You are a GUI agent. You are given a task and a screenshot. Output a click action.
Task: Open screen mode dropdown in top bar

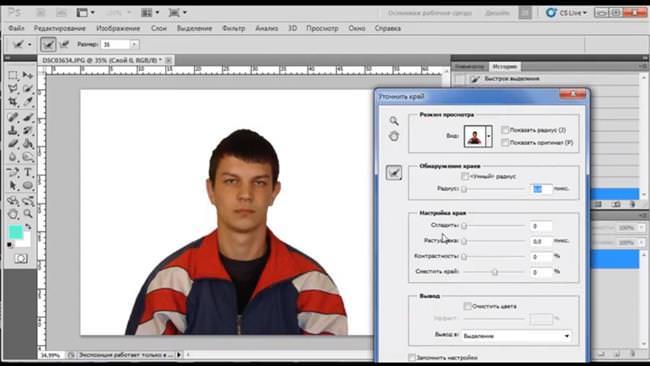(177, 13)
